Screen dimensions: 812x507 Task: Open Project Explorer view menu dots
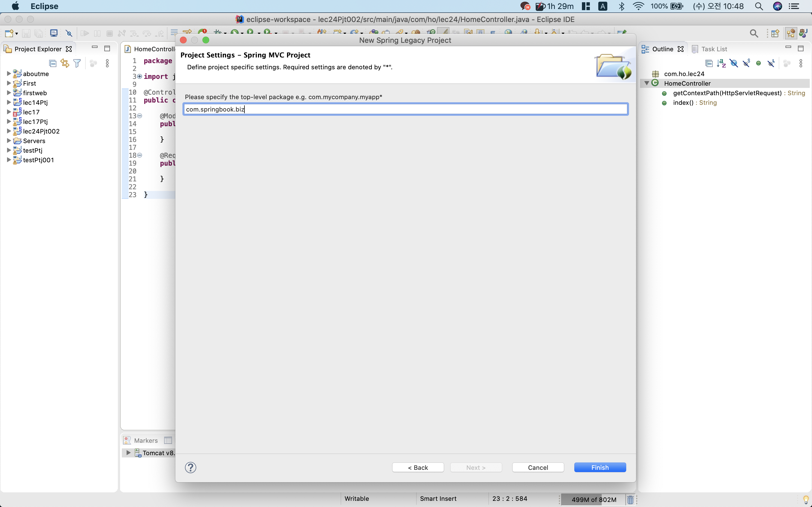(x=107, y=63)
